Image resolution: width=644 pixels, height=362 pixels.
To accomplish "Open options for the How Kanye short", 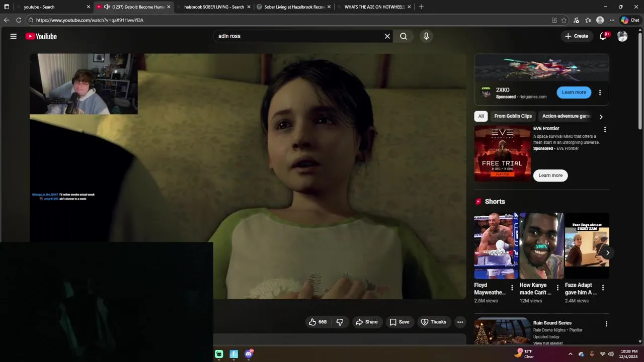I will (557, 288).
